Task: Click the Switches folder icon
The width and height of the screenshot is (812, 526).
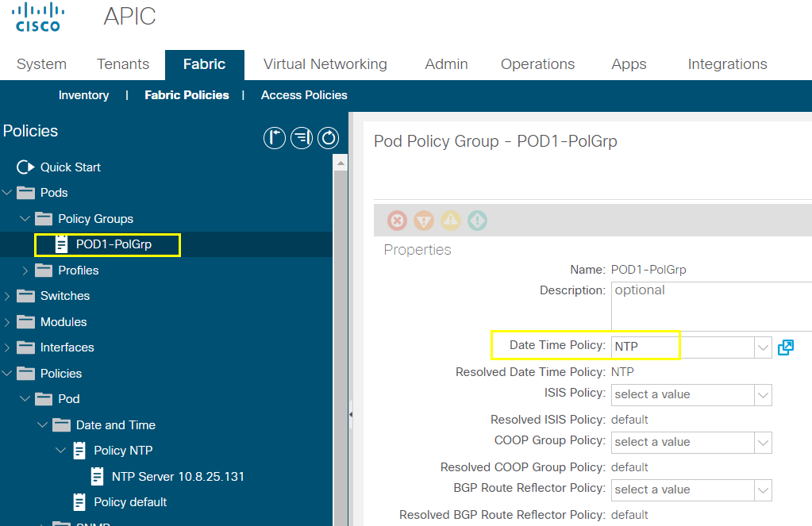Action: pyautogui.click(x=26, y=296)
